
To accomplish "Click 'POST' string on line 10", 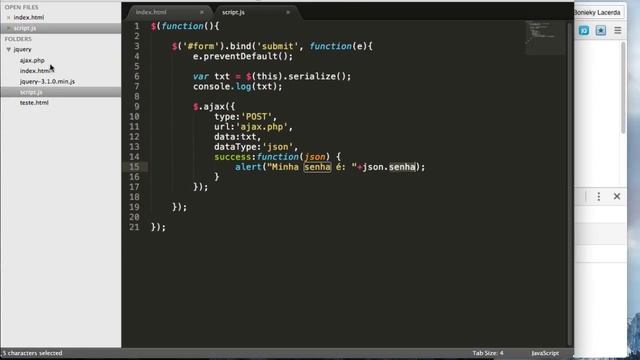I will click(x=256, y=117).
